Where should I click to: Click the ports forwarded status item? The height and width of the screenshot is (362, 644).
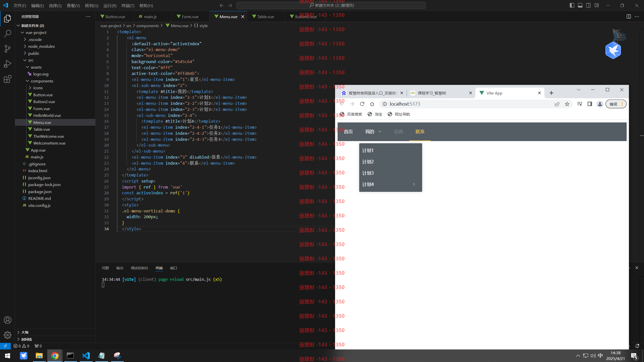click(x=38, y=346)
